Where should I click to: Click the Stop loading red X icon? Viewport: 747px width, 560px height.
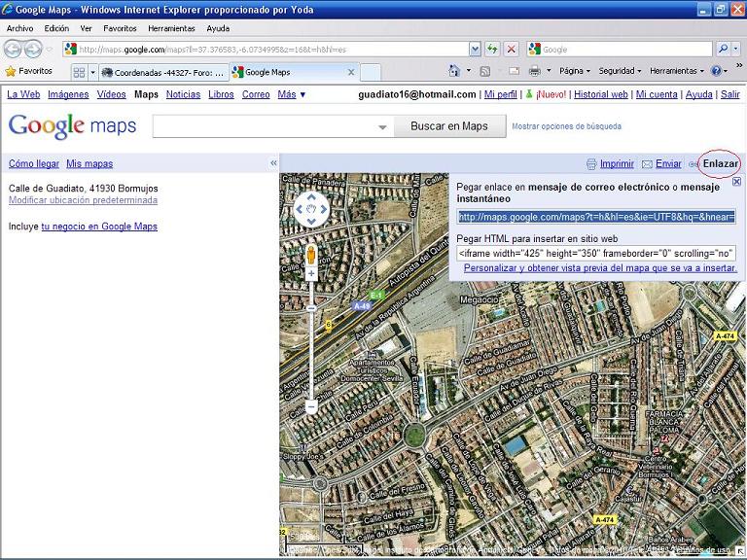pos(511,49)
